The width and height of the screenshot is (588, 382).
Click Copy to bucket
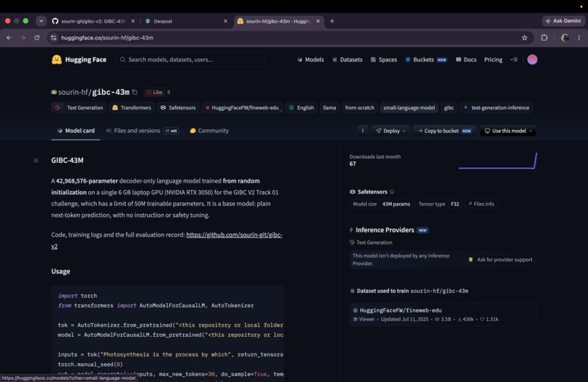(x=444, y=131)
